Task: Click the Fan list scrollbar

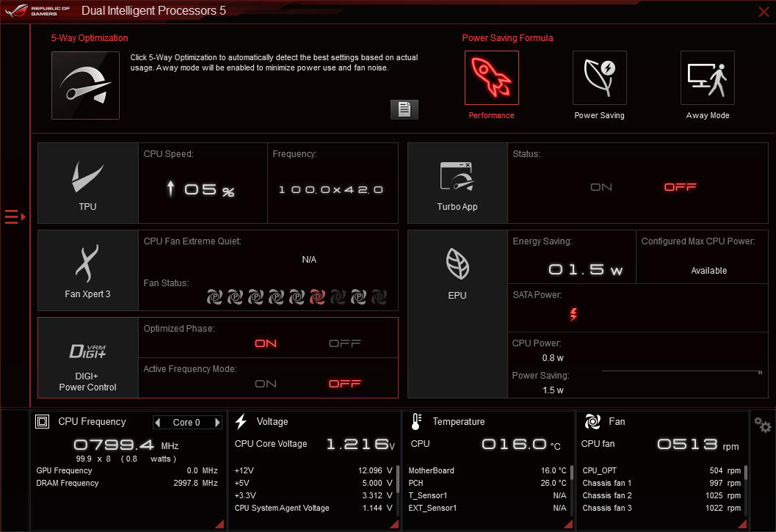Action: tap(746, 473)
